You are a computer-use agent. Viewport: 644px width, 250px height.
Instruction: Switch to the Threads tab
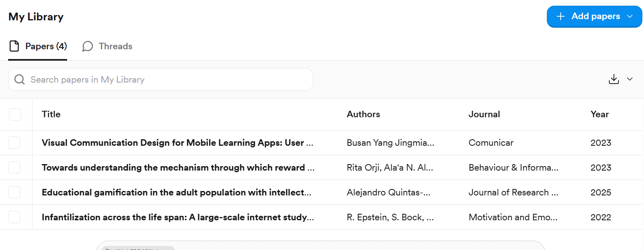point(107,46)
